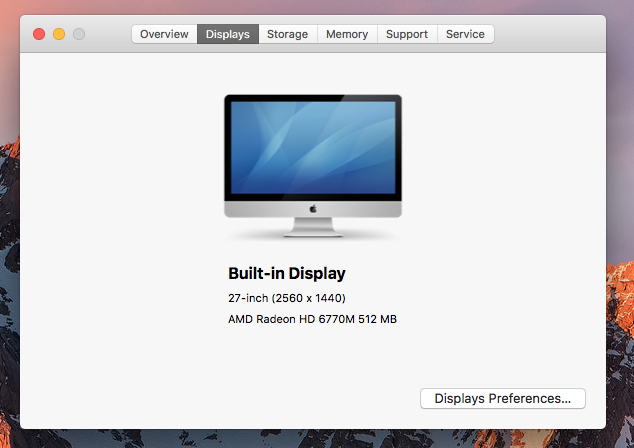Open the Support tab
Screen dimensions: 634x448
tap(407, 34)
